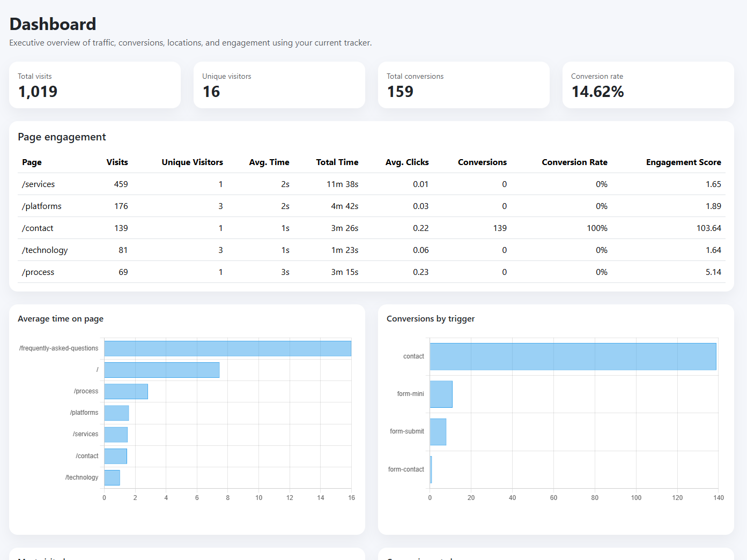Select the /contact page row
The width and height of the screenshot is (747, 560).
(x=37, y=228)
